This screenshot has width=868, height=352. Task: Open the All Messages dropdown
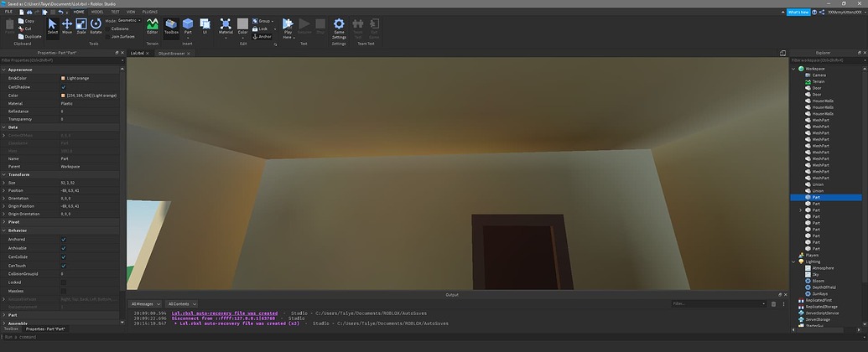click(x=146, y=304)
